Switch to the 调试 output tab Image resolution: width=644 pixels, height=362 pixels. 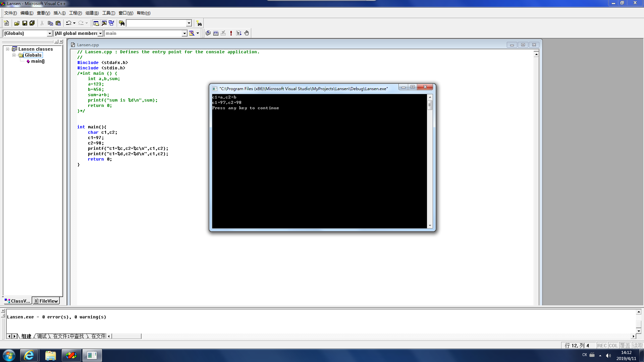click(x=42, y=336)
